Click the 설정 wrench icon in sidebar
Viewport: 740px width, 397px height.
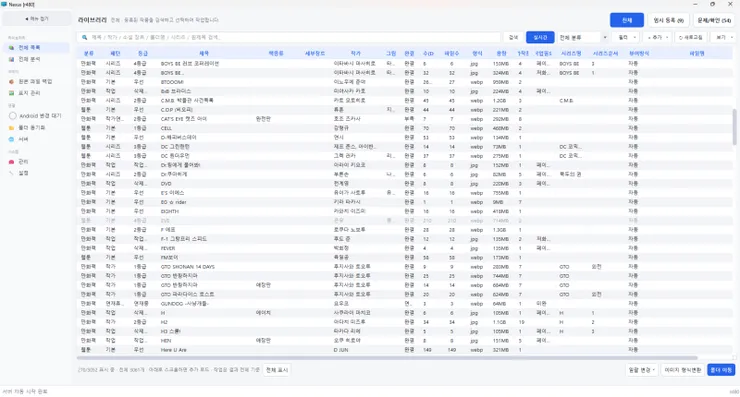pyautogui.click(x=11, y=173)
